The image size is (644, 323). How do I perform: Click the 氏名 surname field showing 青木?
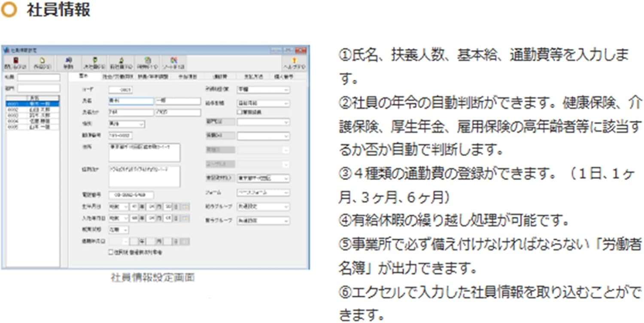[131, 101]
